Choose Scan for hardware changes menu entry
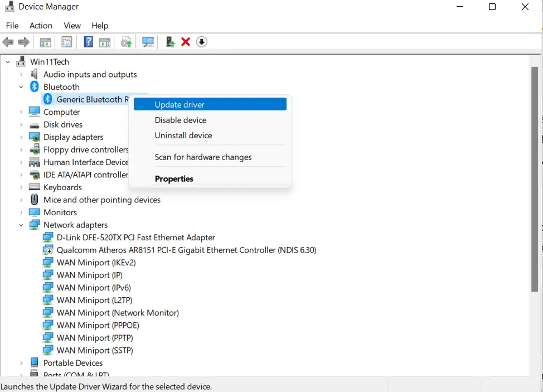The width and height of the screenshot is (543, 392). click(x=210, y=157)
